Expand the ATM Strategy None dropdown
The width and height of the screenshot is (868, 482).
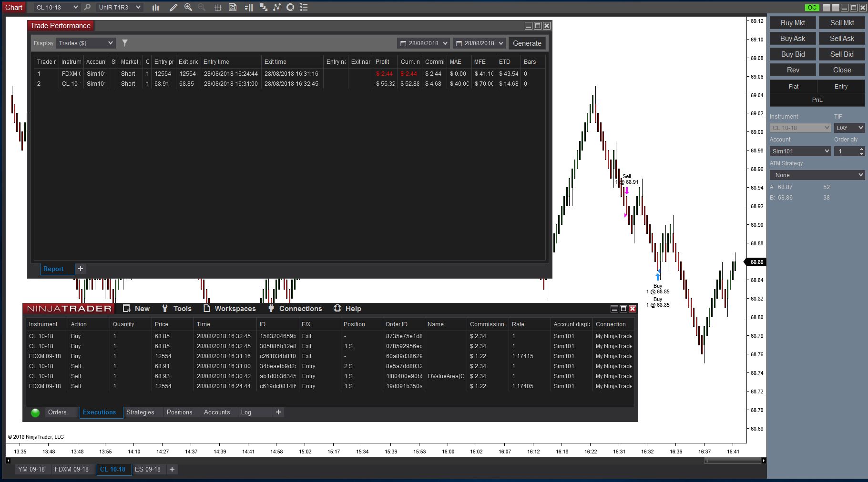[817, 175]
